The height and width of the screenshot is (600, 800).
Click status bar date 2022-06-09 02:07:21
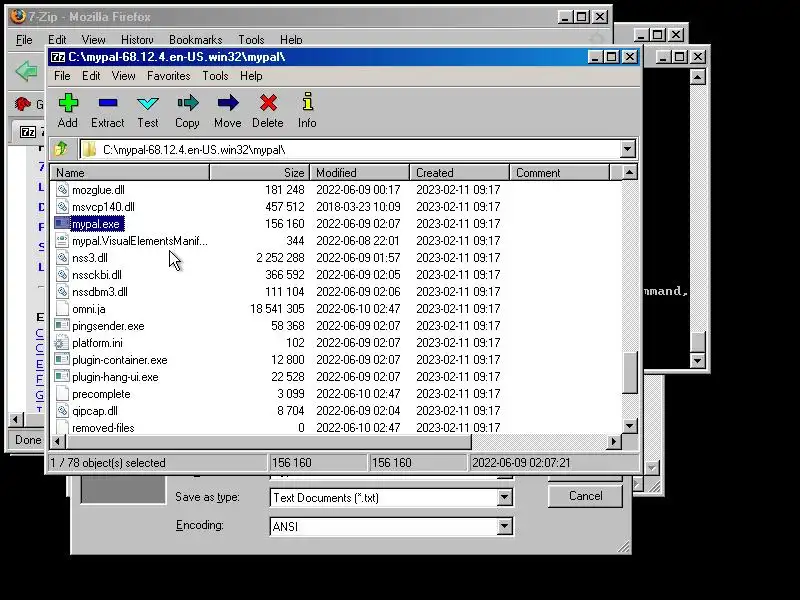point(520,463)
